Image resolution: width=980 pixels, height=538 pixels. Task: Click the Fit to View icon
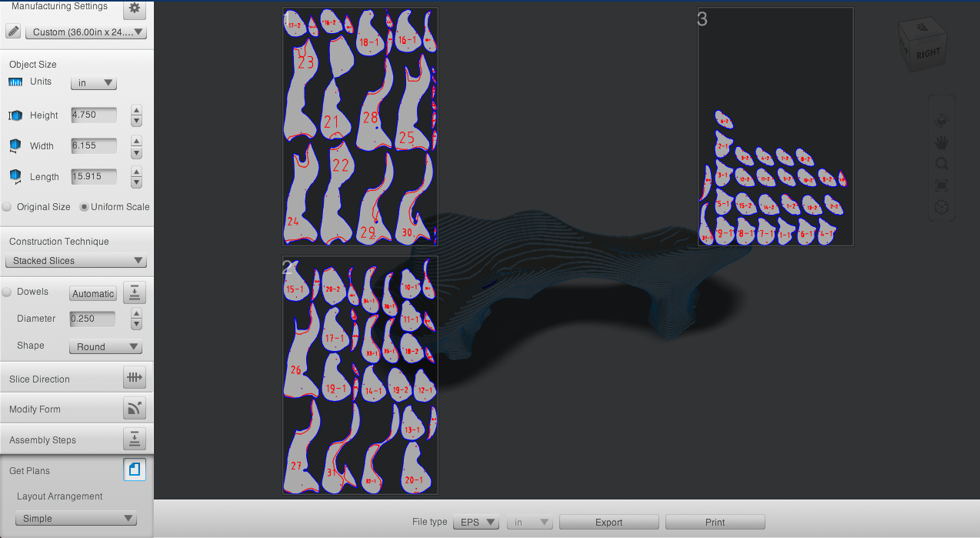pos(941,185)
